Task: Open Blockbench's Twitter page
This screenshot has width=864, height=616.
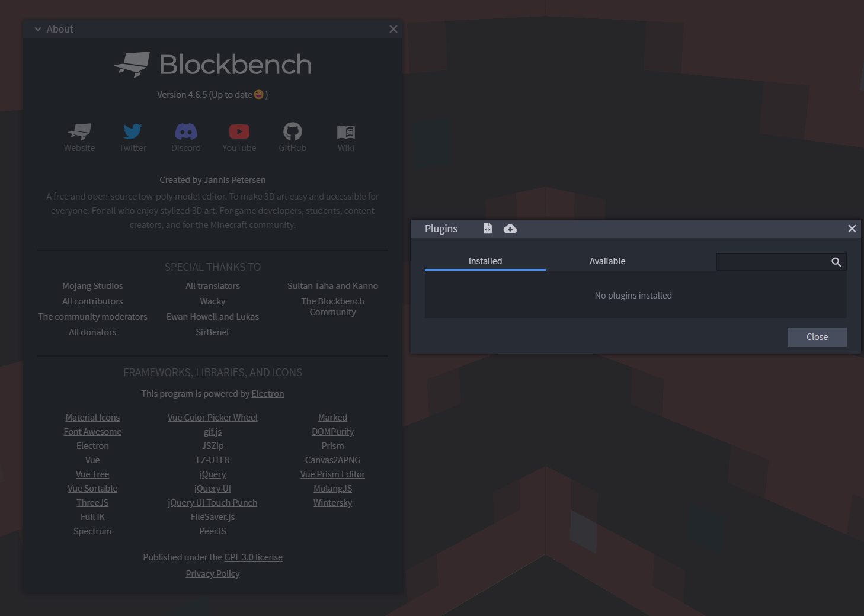Action: pos(132,137)
